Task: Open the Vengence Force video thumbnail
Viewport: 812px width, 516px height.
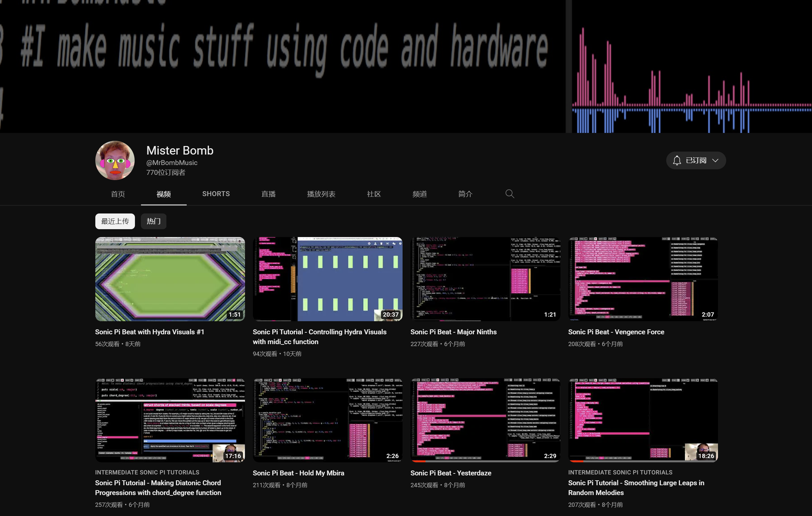Action: 643,279
